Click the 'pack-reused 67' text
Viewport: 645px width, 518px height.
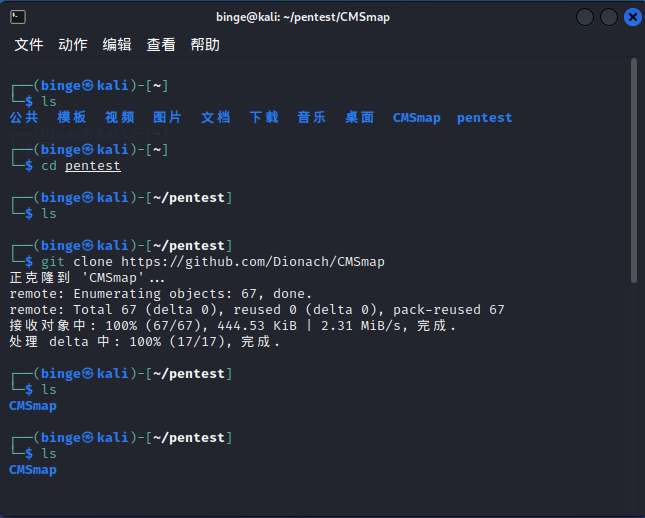click(448, 310)
